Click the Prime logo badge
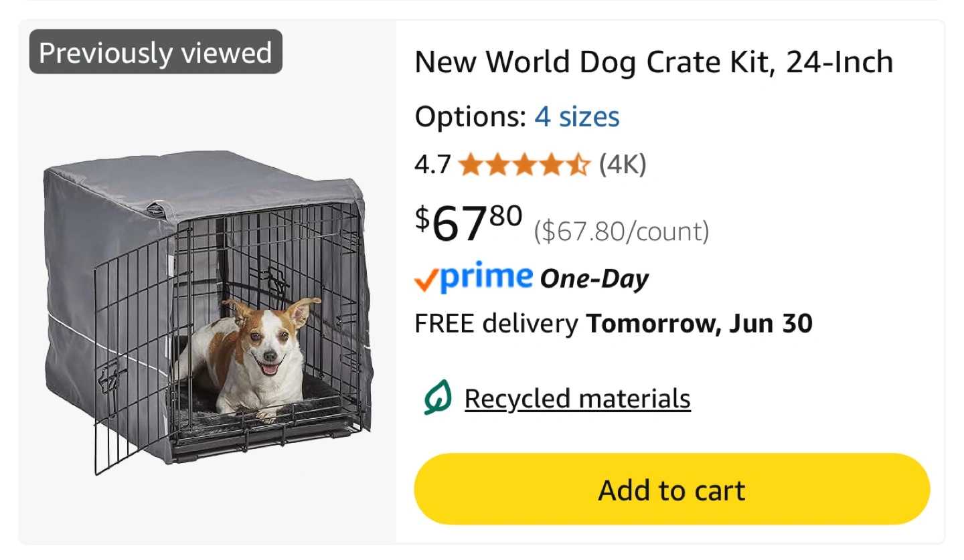 [486, 277]
